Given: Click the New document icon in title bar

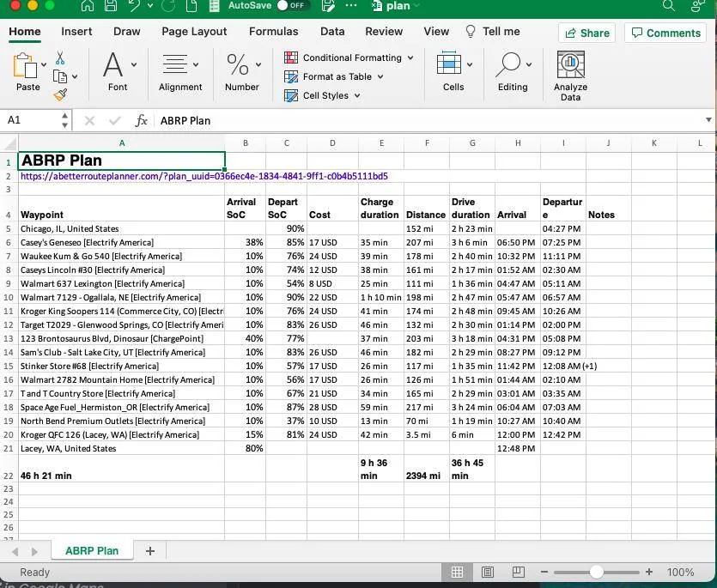Looking at the screenshot, I should [x=191, y=5].
